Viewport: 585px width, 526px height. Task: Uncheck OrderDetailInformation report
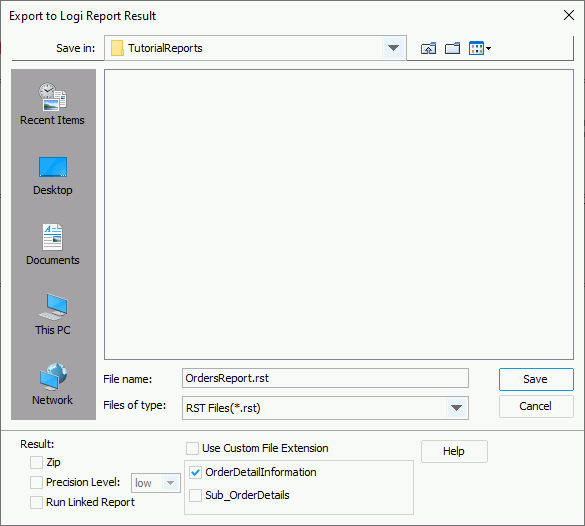point(195,473)
